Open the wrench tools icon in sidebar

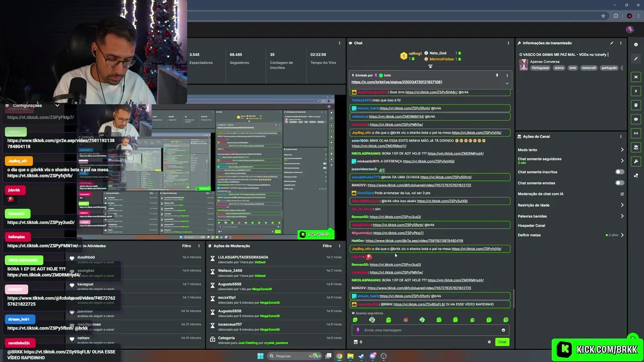pos(636,161)
